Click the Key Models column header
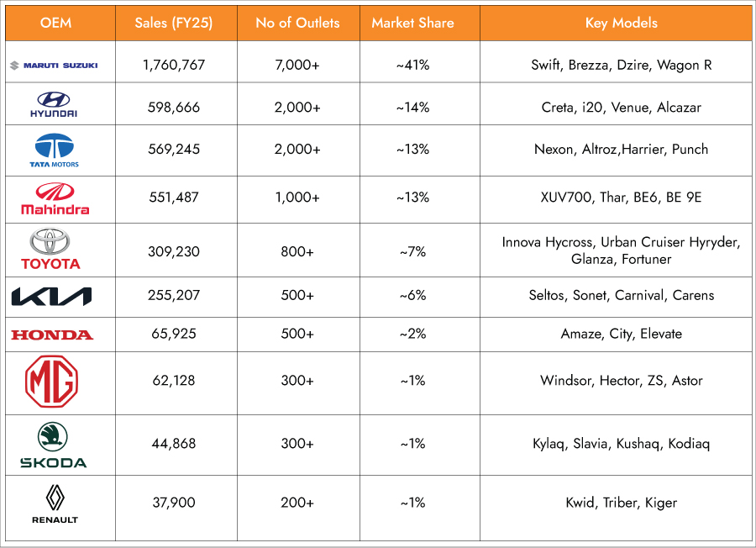The image size is (756, 548). [x=621, y=23]
